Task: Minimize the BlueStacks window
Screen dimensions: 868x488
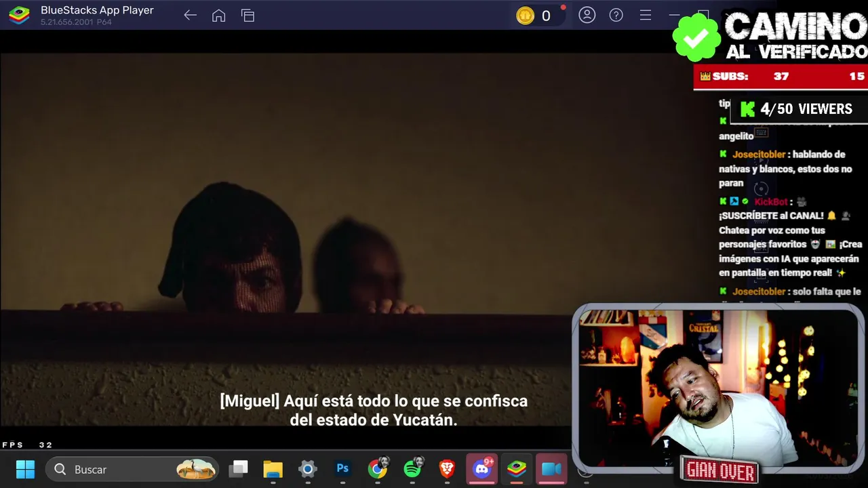Action: coord(674,15)
